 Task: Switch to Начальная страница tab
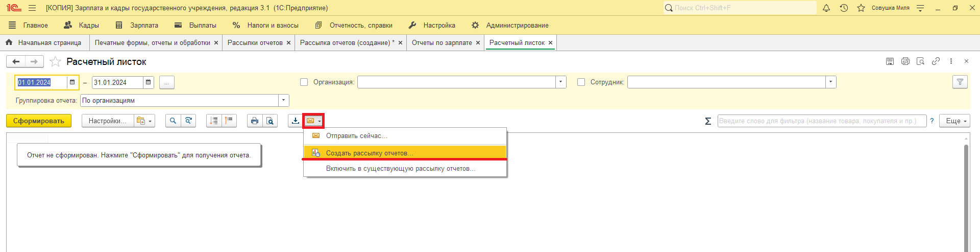coord(44,43)
